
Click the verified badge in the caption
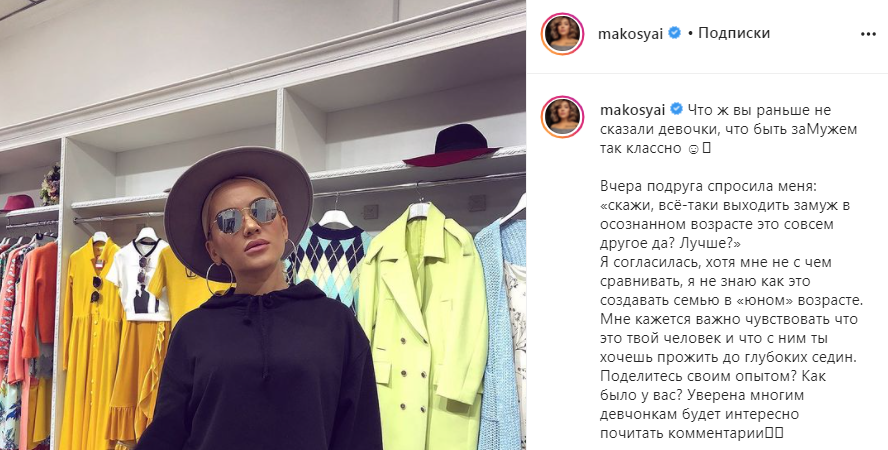(676, 109)
